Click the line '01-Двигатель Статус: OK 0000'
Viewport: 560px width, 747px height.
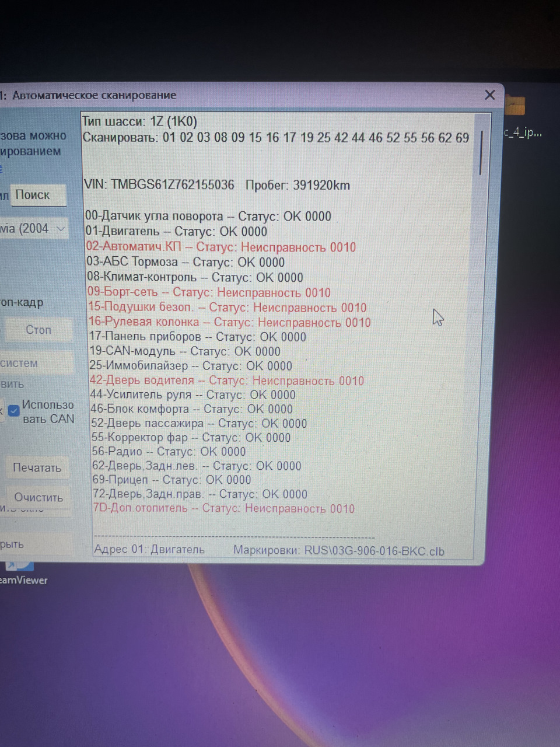click(176, 232)
